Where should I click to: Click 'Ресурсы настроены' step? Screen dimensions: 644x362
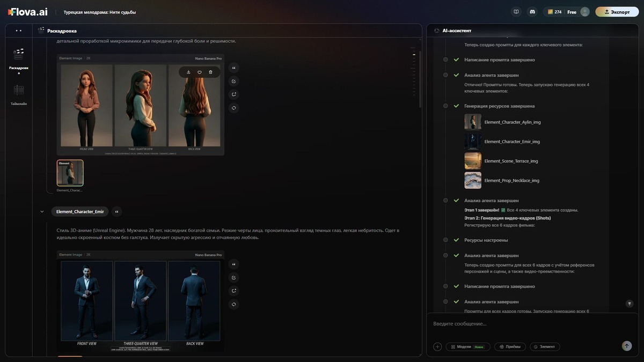point(486,240)
